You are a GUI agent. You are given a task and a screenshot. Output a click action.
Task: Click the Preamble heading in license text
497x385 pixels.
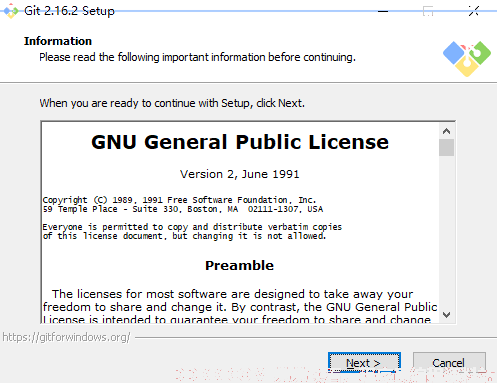pyautogui.click(x=239, y=265)
